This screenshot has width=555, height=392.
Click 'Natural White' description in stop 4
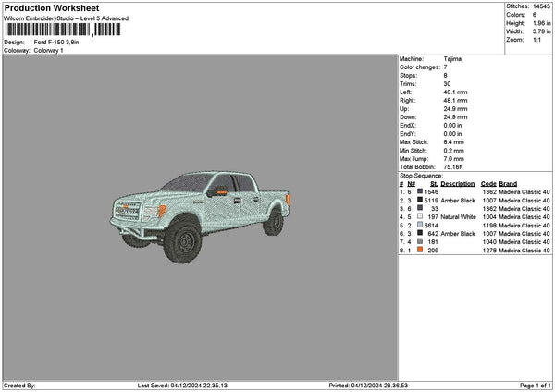coord(459,217)
